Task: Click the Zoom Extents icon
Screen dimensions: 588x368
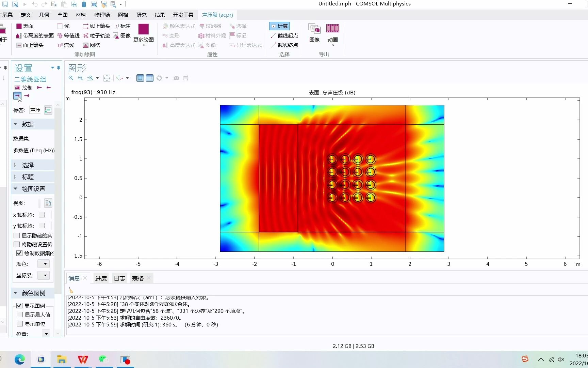Action: [107, 78]
